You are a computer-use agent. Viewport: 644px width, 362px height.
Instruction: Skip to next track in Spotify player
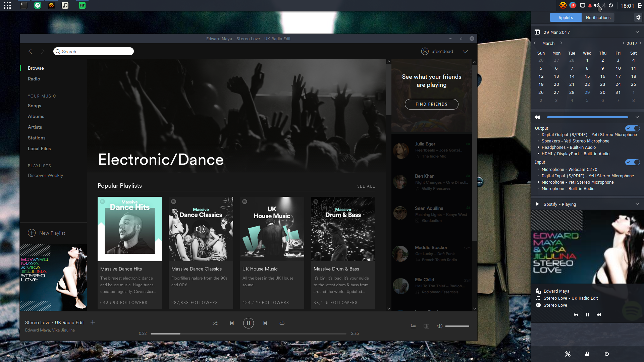coord(265,323)
